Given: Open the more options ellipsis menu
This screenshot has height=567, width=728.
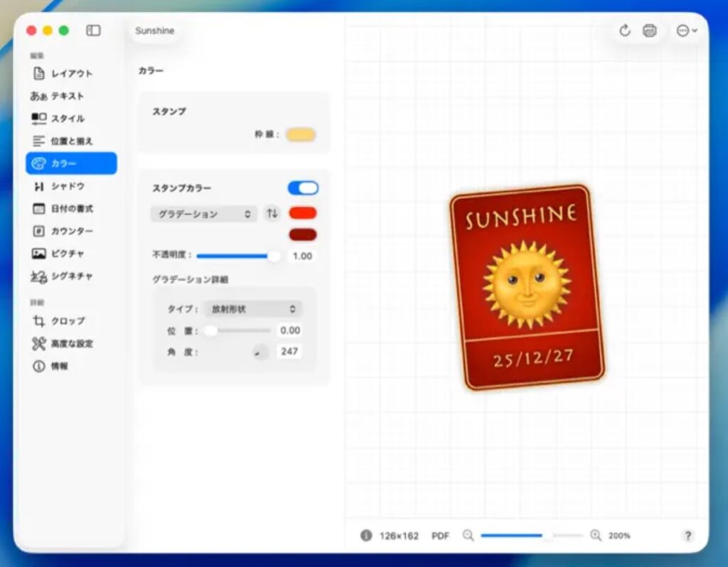Looking at the screenshot, I should pyautogui.click(x=686, y=31).
